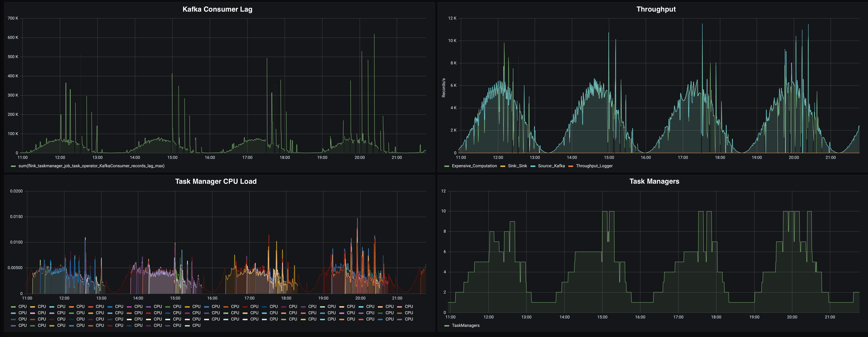Toggle the Sink:_Sink series label in legend
Viewport: 868px width, 337px height.
[517, 166]
